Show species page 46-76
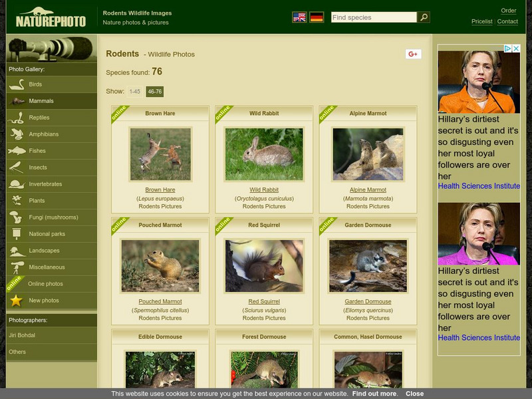This screenshot has height=399, width=532. 154,92
